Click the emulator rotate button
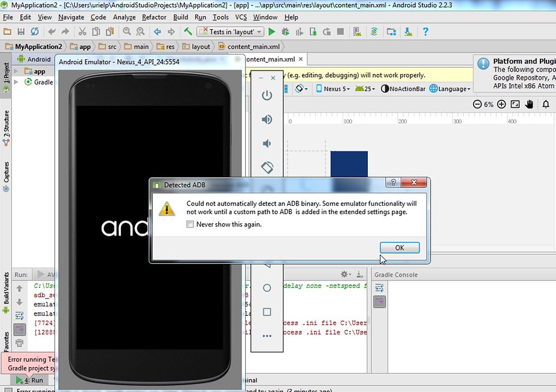 pos(267,167)
